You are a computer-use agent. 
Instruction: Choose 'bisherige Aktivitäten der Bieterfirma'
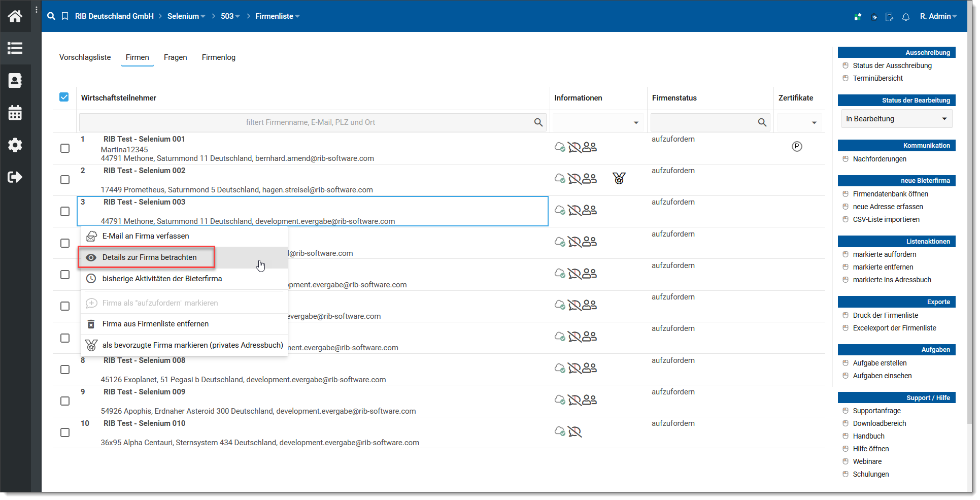pos(184,279)
